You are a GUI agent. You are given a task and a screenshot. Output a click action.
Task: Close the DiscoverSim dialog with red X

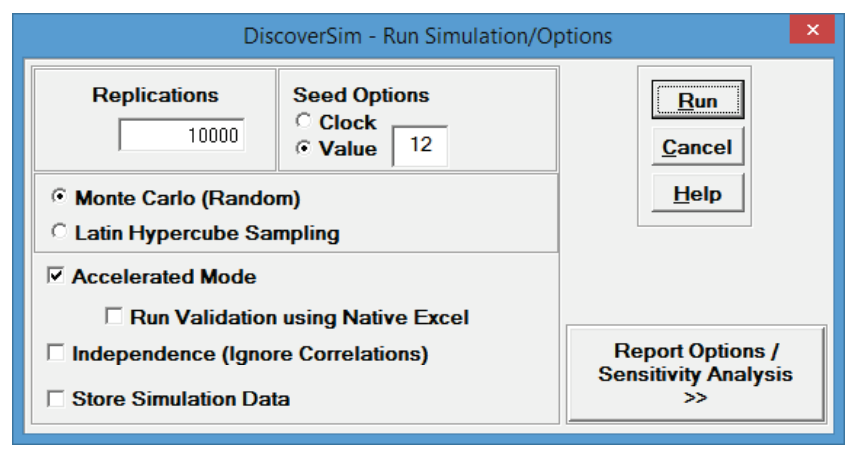point(812,31)
